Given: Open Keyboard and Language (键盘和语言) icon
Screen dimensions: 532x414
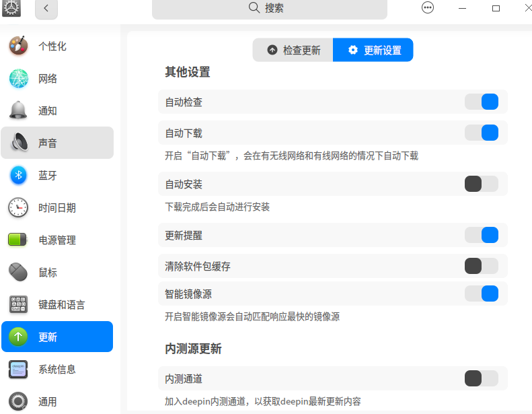Looking at the screenshot, I should (x=18, y=304).
